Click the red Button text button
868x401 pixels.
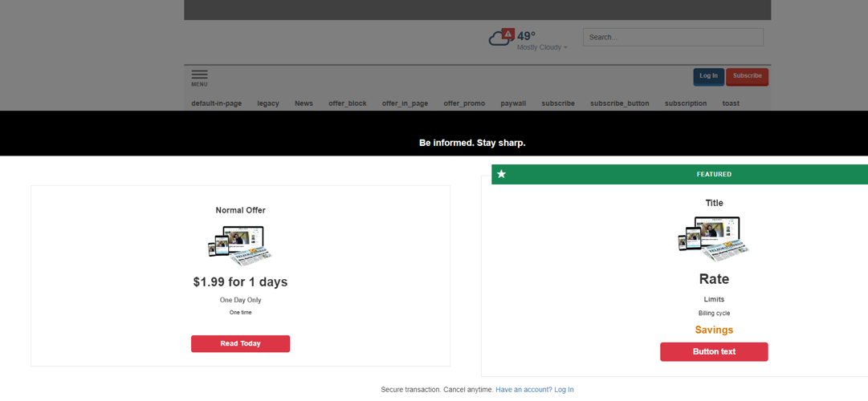pos(714,352)
